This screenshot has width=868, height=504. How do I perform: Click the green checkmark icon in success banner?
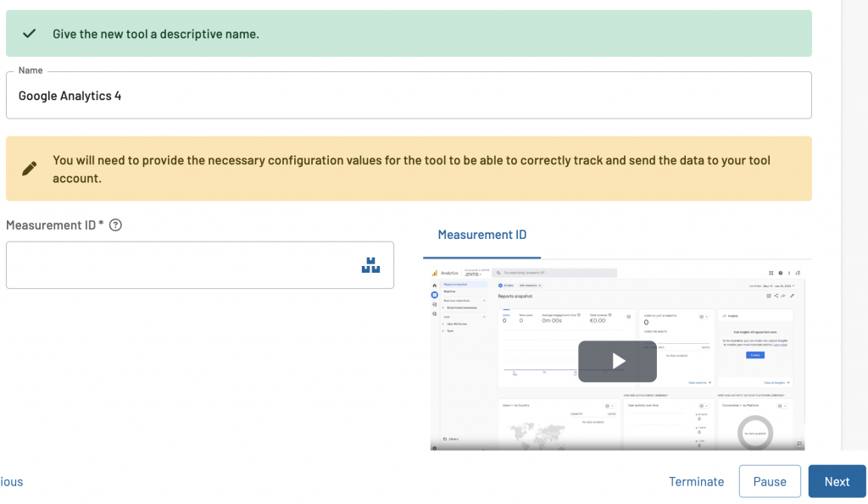[x=30, y=34]
